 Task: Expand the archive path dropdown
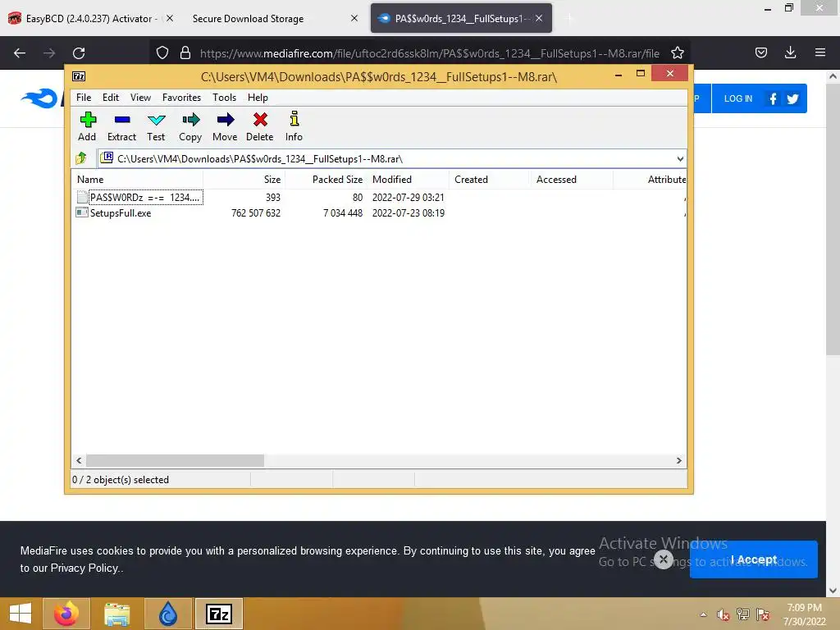tap(680, 158)
